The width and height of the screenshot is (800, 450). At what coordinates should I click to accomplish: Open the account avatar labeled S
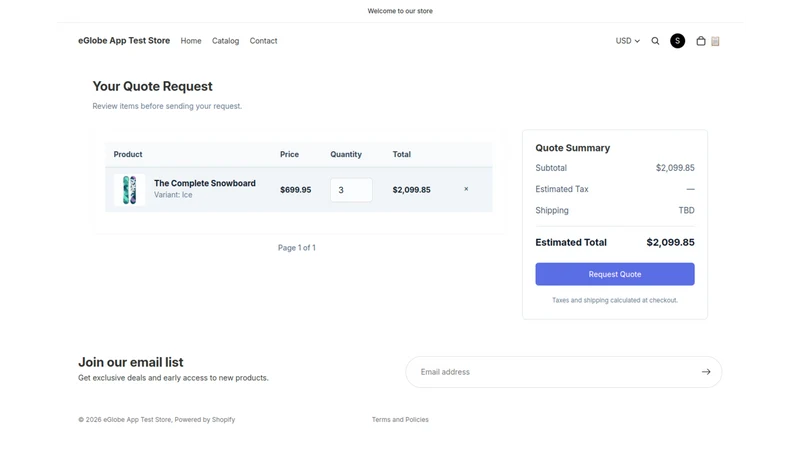[x=678, y=41]
